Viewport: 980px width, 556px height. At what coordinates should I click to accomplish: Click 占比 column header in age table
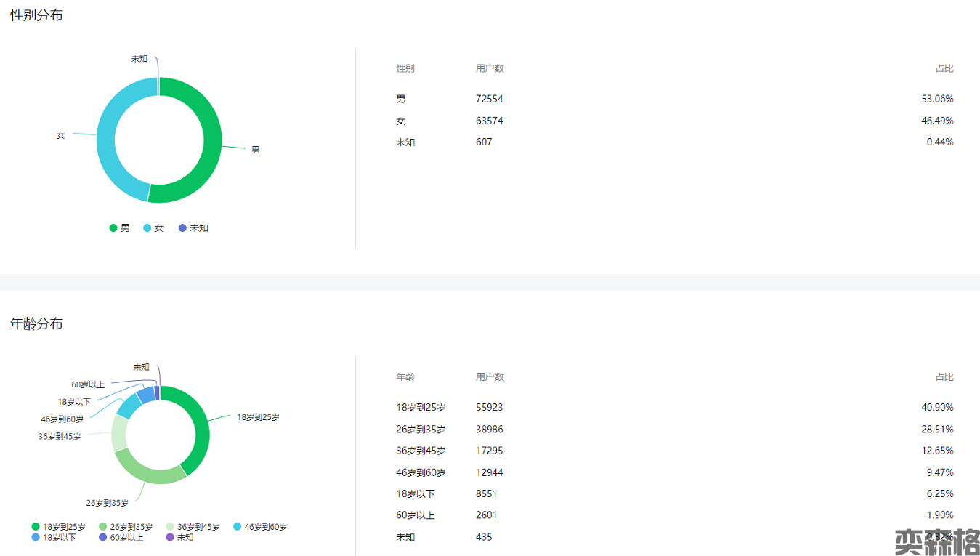944,377
